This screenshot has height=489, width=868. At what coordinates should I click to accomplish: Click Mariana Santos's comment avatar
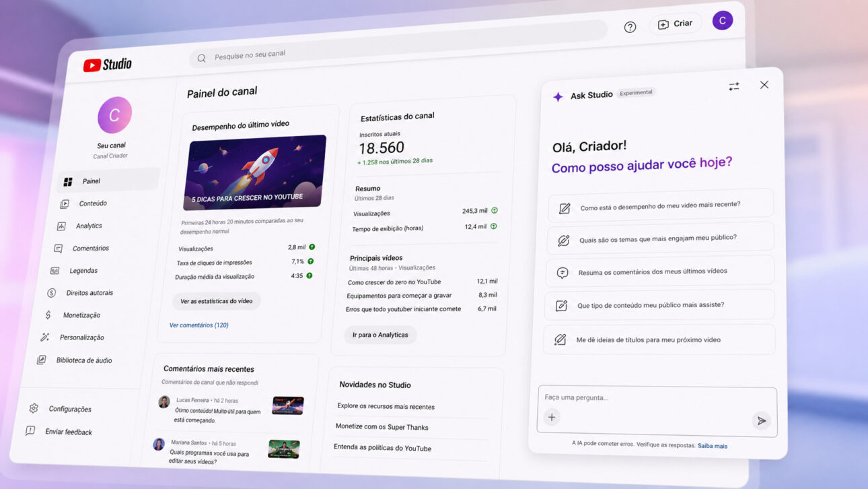click(x=159, y=445)
